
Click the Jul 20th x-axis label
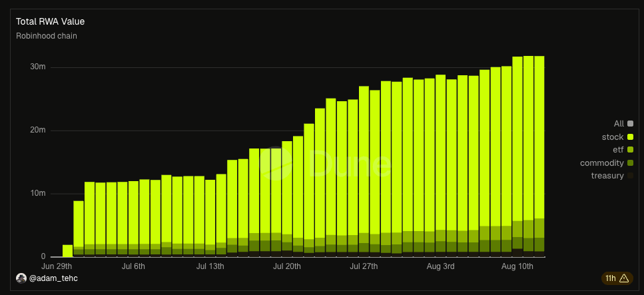286,266
